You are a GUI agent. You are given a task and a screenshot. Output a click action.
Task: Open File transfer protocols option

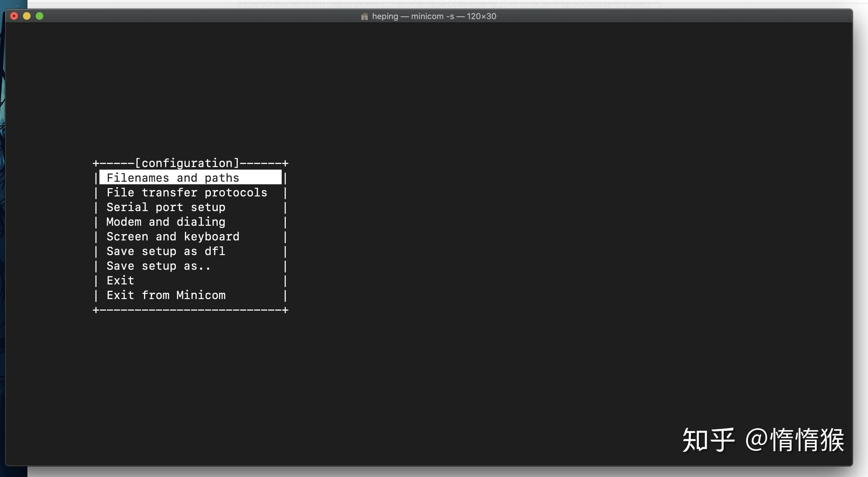point(187,193)
